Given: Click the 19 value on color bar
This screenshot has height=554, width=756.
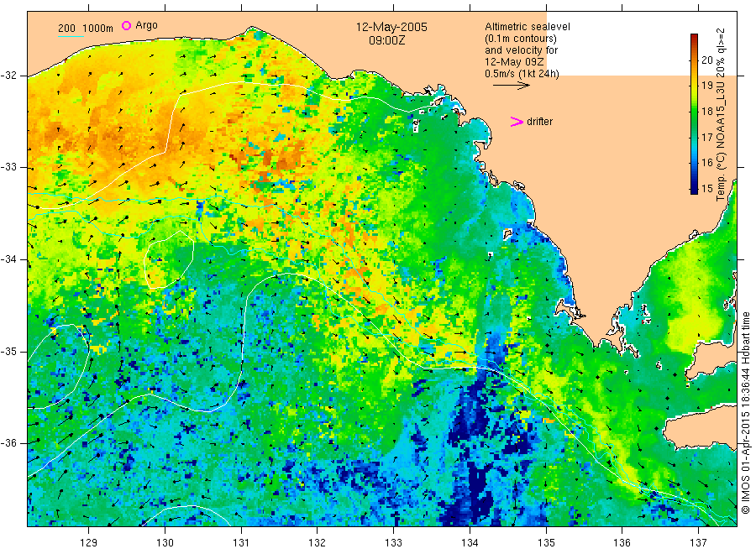Looking at the screenshot, I should click(x=706, y=86).
